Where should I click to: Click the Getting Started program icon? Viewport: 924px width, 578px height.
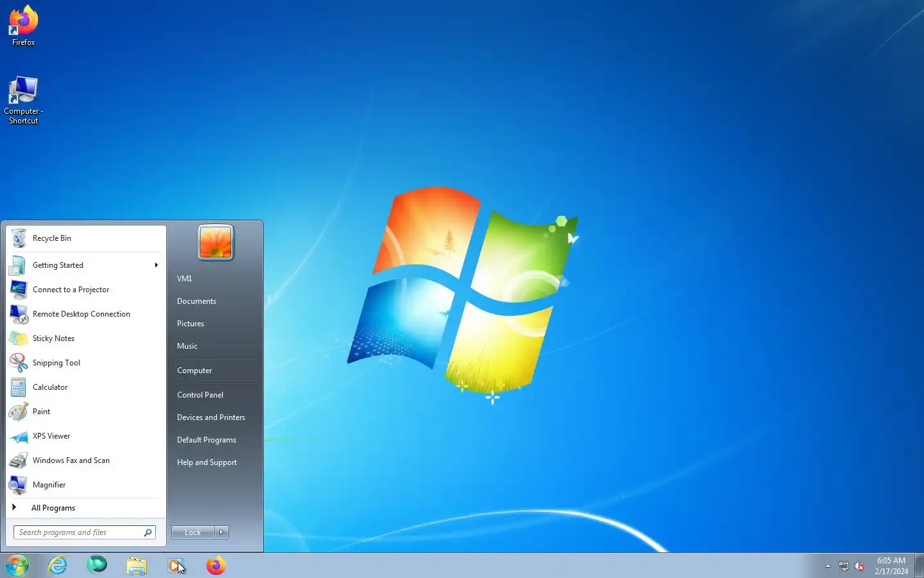tap(19, 265)
